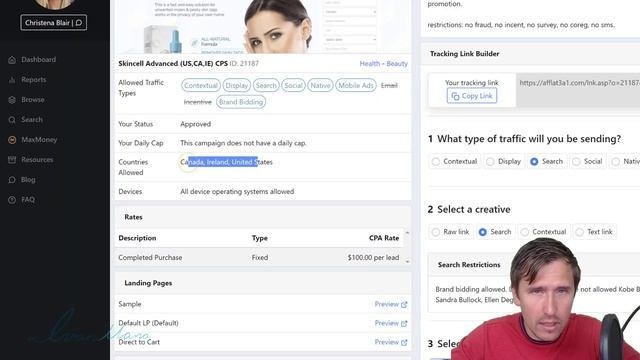Choose the Search creative radio
The image size is (640, 360).
(x=482, y=232)
